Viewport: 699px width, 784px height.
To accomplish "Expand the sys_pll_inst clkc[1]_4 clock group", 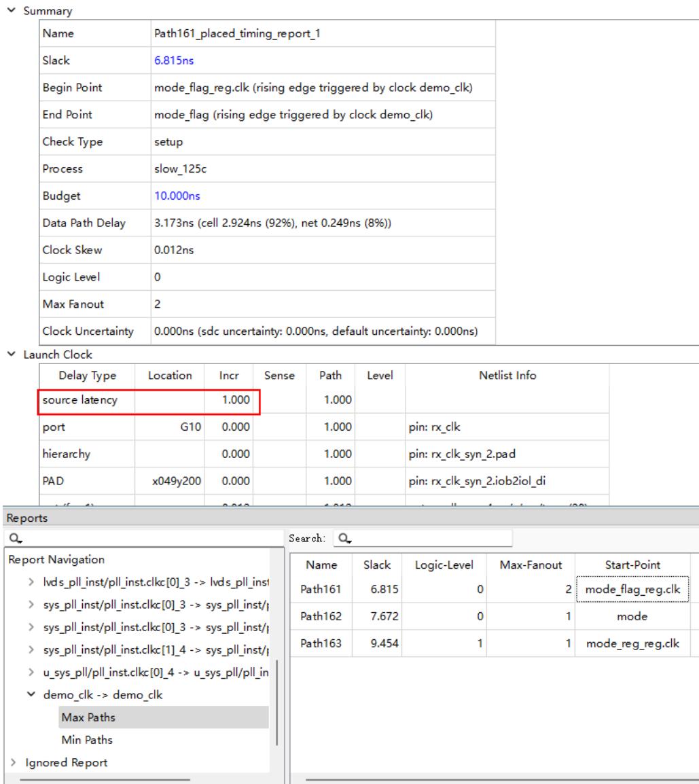I will [x=31, y=649].
